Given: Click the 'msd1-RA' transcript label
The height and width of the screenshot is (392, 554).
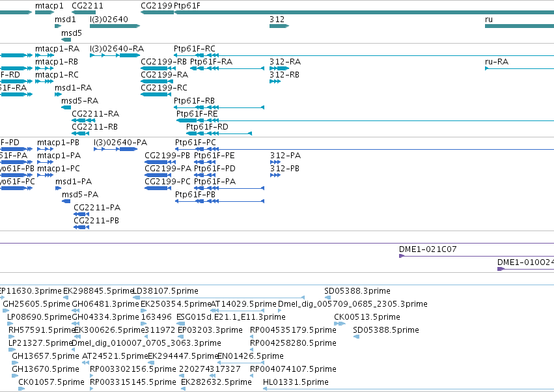Looking at the screenshot, I should pyautogui.click(x=73, y=87).
